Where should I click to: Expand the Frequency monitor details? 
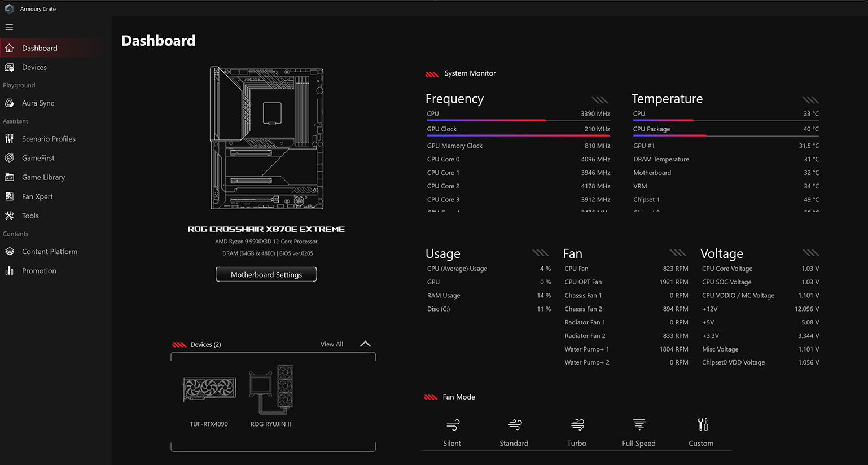pyautogui.click(x=599, y=100)
